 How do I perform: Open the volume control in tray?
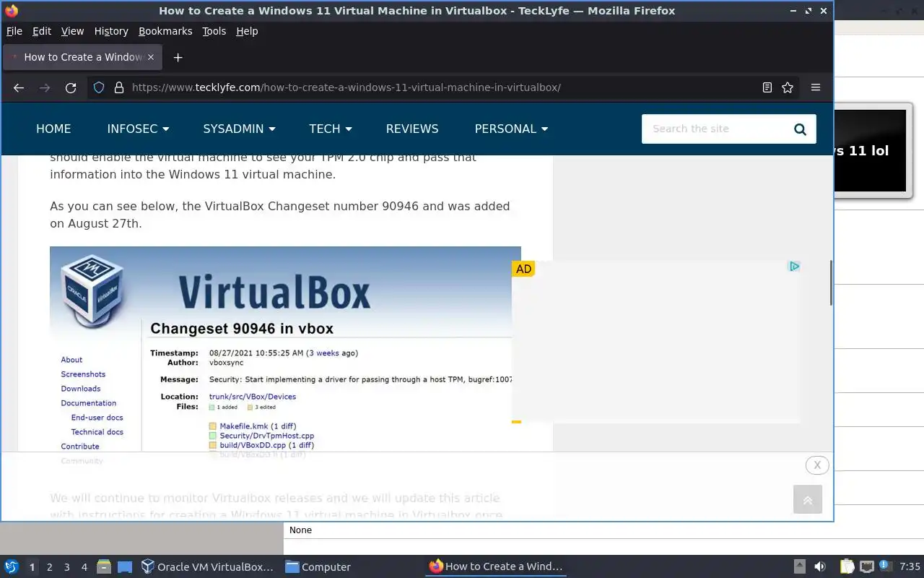point(820,567)
